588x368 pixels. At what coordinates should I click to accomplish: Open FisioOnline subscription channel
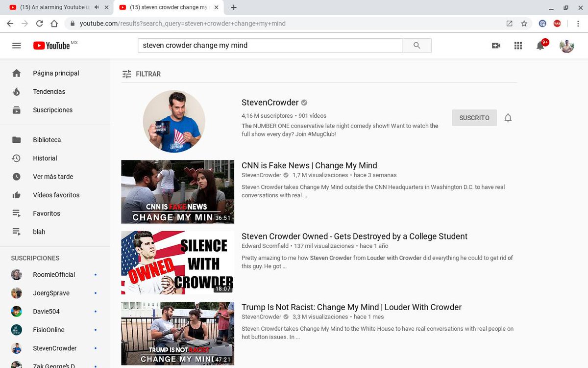[55, 330]
